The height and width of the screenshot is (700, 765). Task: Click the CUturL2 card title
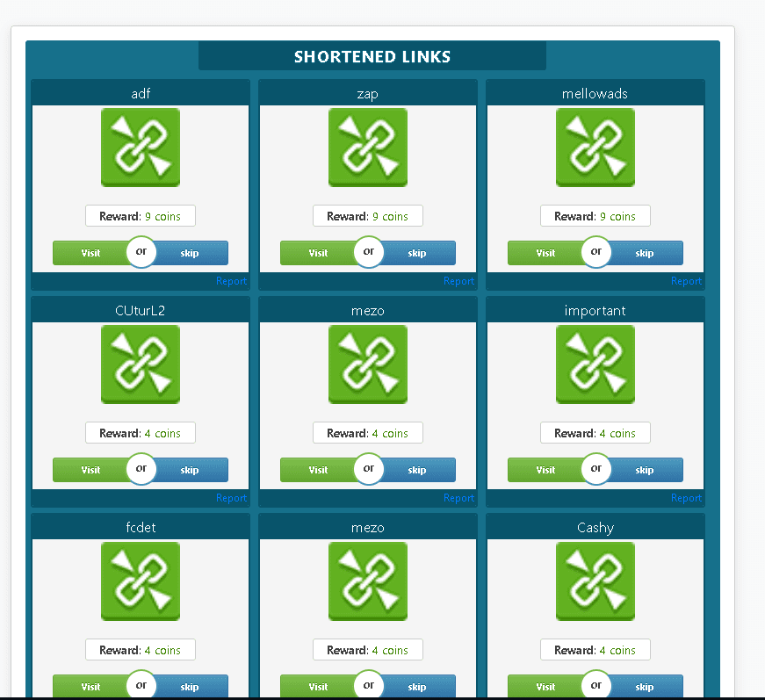(140, 310)
